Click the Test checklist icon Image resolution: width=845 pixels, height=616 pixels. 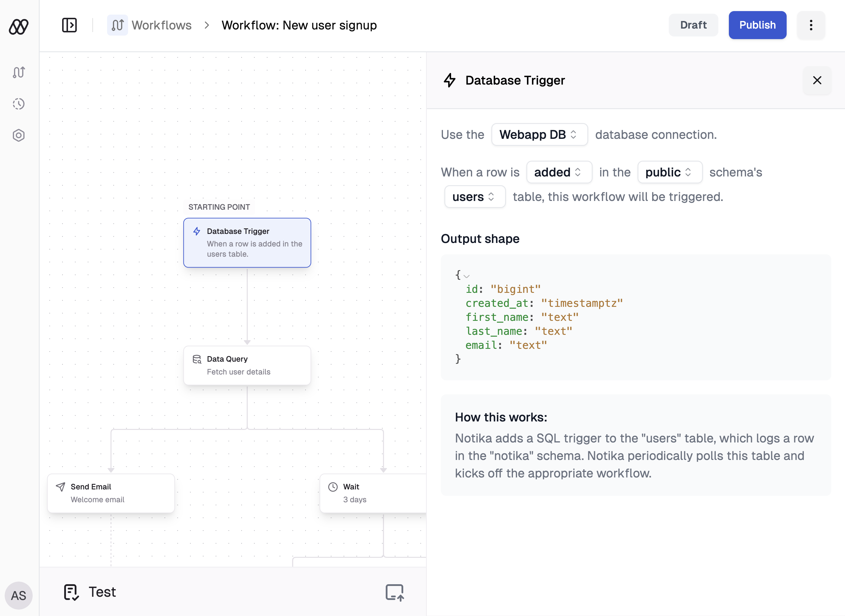click(x=71, y=592)
